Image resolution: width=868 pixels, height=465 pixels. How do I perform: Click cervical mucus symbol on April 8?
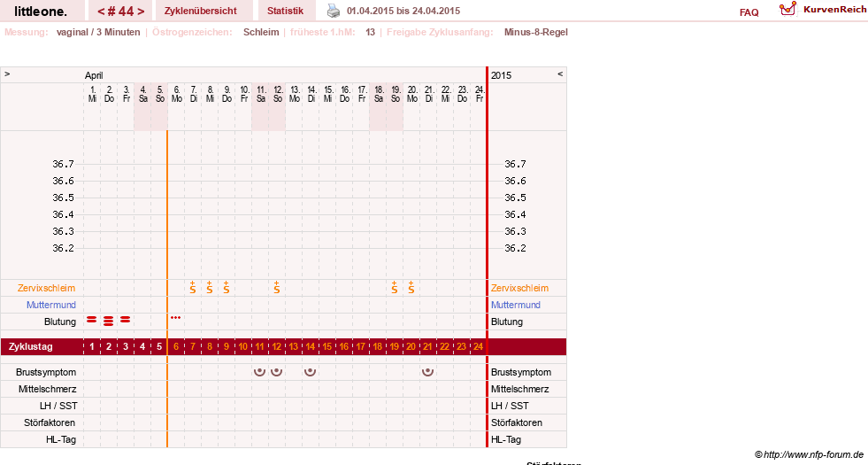point(209,287)
